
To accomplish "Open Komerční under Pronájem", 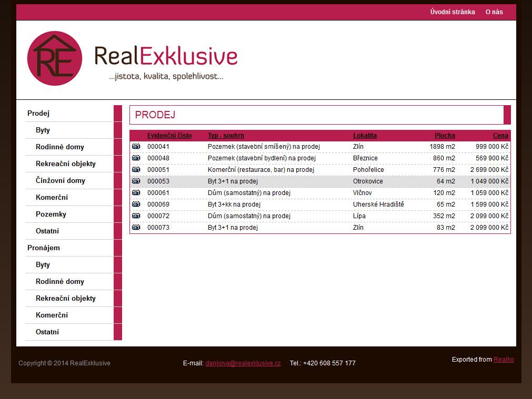I will pos(52,315).
